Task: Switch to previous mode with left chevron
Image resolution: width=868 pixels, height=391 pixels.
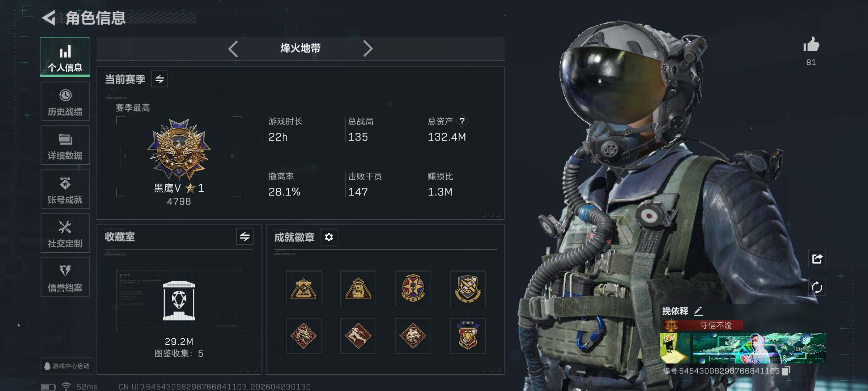Action: 233,49
